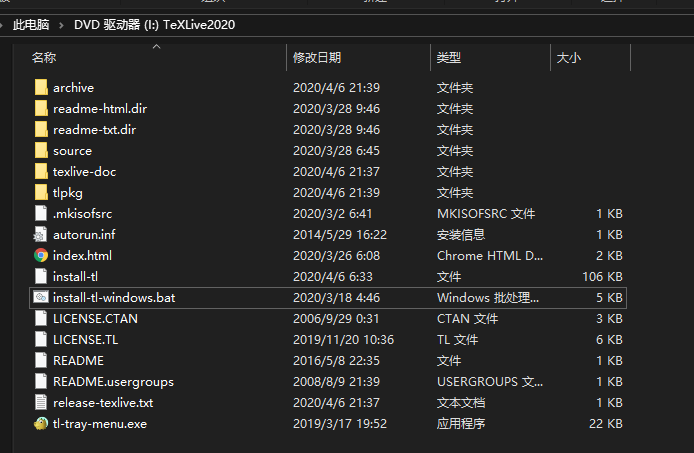Select the LICENSE.TL file name
The height and width of the screenshot is (453, 694).
[85, 340]
